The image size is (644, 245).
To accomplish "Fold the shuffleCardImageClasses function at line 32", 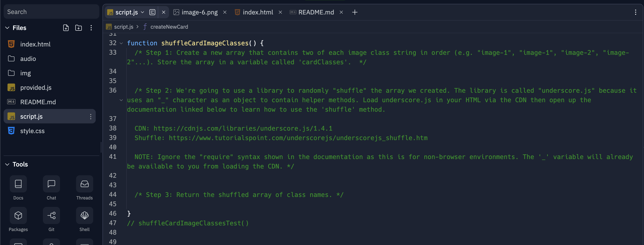I will pos(121,43).
